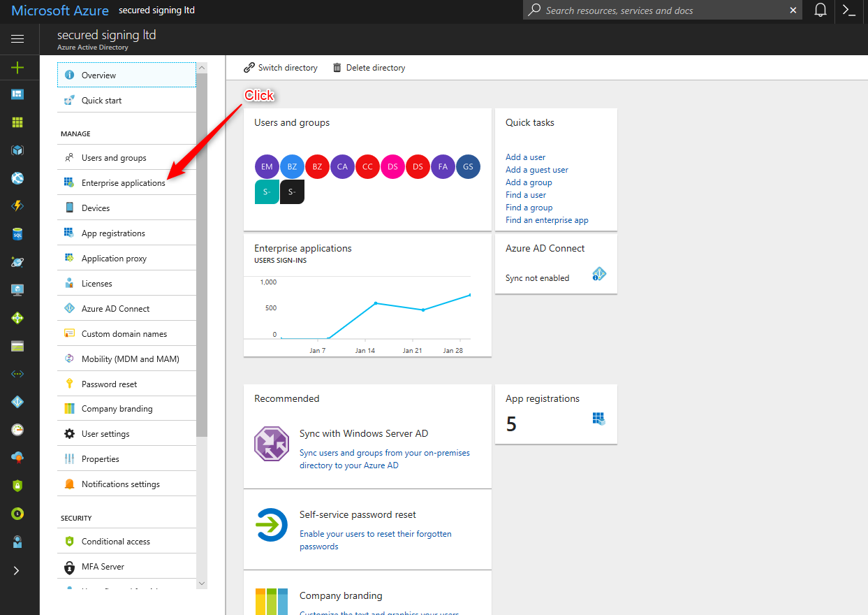Open App Services globe icon
The height and width of the screenshot is (615, 868).
[17, 178]
